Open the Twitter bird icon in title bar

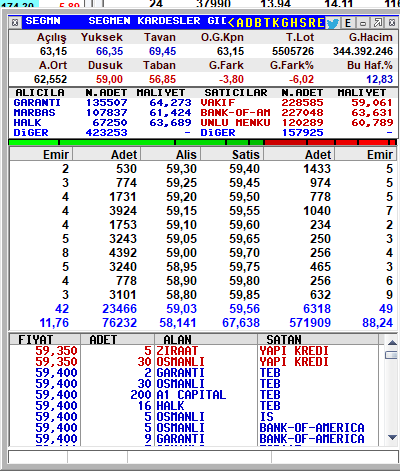332,23
